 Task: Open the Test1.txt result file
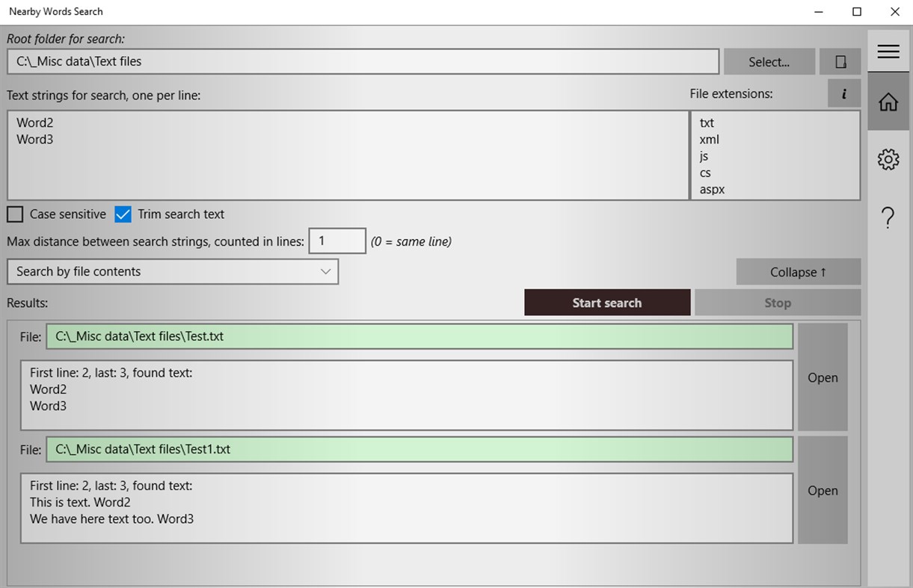(x=823, y=490)
